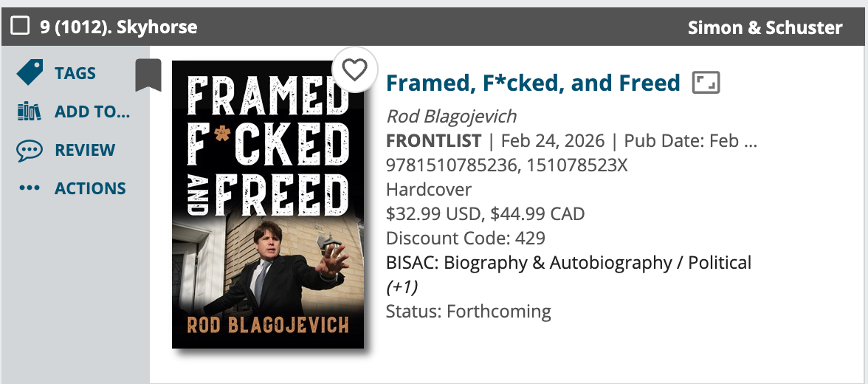Toggle the gray bookmark ribbon icon
868x384 pixels.
coord(148,75)
